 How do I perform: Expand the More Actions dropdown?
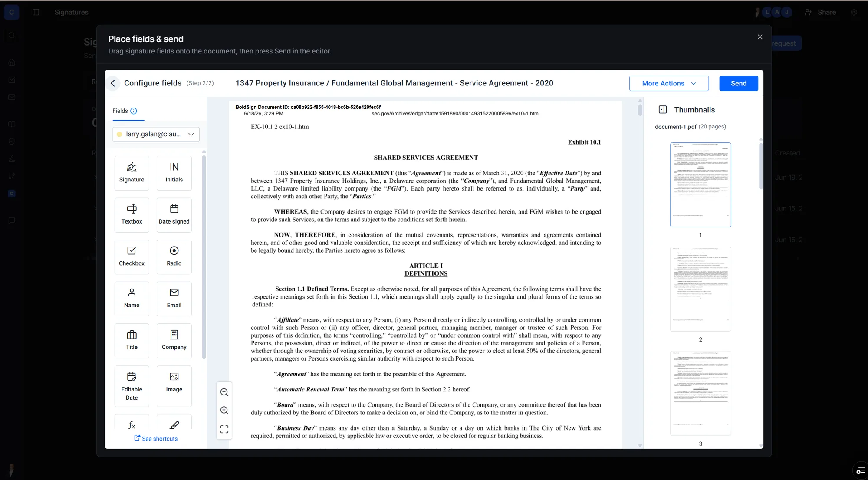[669, 83]
